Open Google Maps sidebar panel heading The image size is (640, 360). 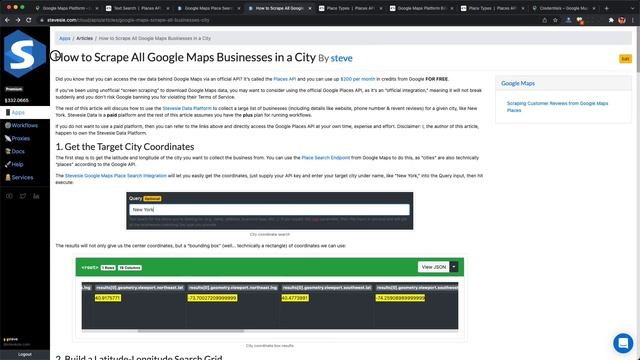[518, 83]
